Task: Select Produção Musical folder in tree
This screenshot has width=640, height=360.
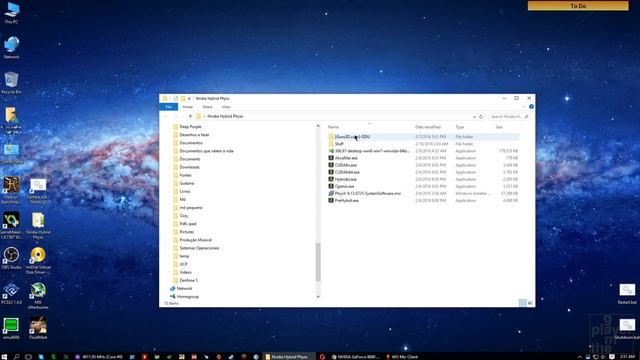Action: coord(196,240)
